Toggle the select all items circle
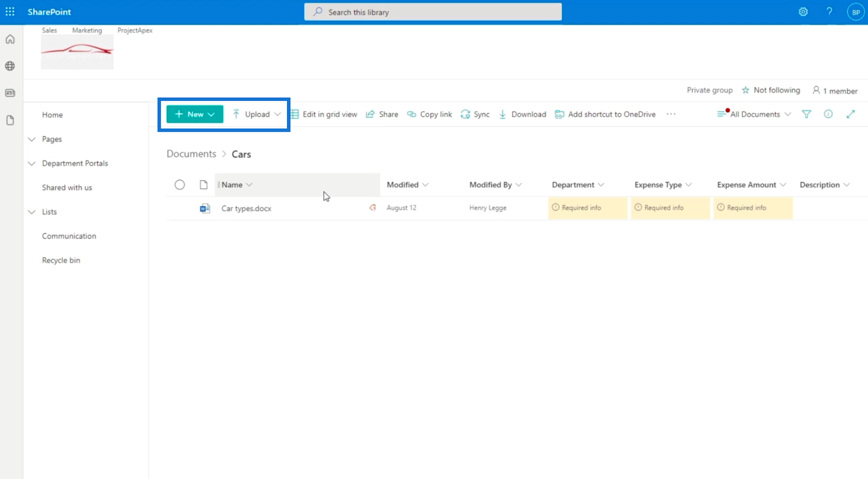 180,184
